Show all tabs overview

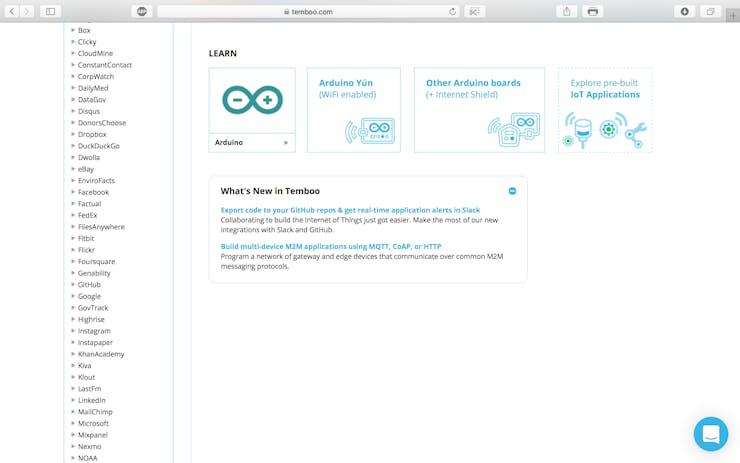(710, 11)
